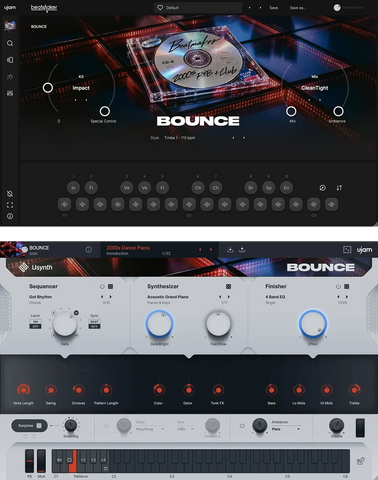The height and width of the screenshot is (480, 378).
Task: Click the Tonk FX red knob
Action: coord(218,390)
